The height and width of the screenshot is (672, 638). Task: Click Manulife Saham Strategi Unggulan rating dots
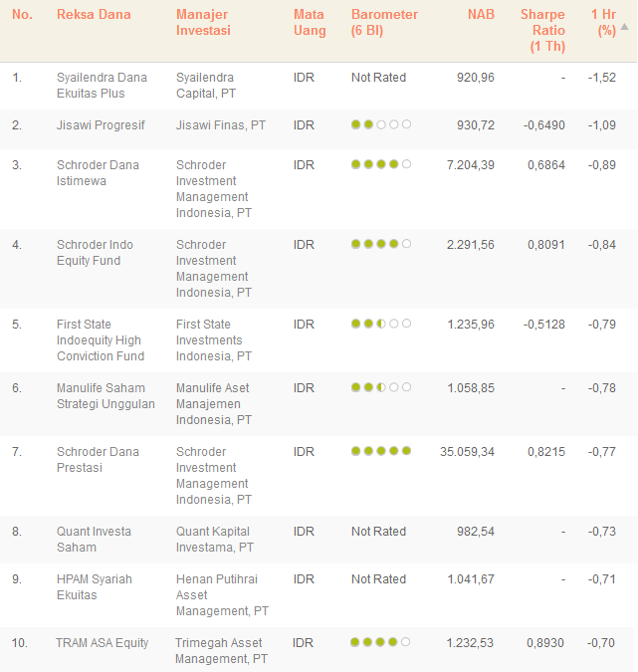(x=380, y=388)
